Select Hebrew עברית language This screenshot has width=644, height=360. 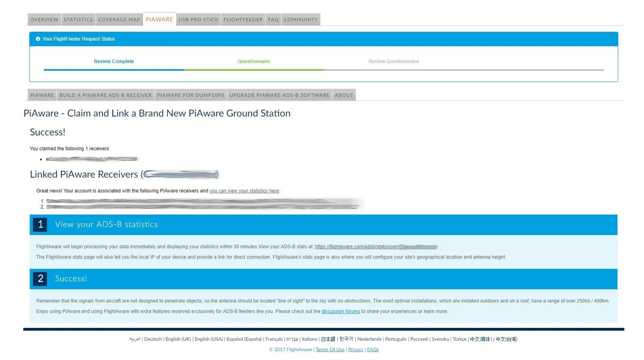pyautogui.click(x=292, y=339)
